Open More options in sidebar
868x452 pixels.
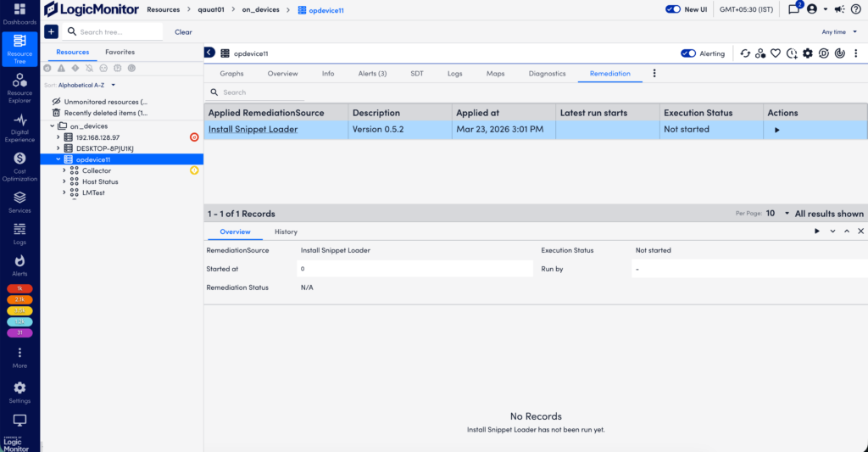click(19, 357)
